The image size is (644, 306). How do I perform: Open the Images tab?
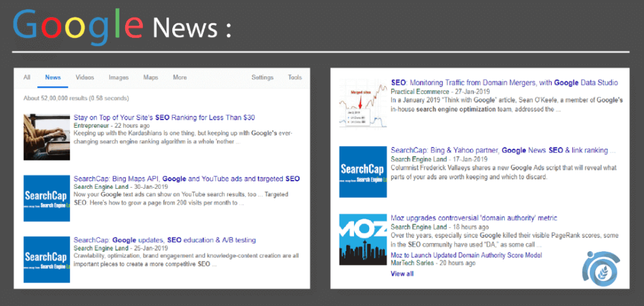[x=118, y=77]
